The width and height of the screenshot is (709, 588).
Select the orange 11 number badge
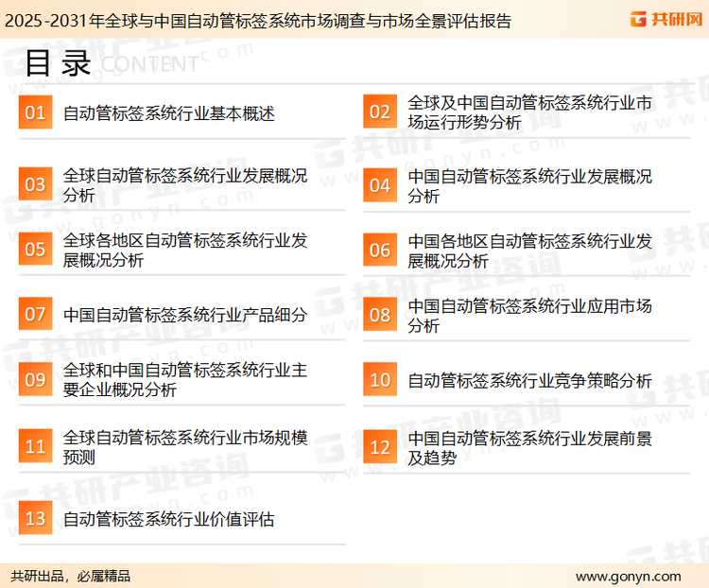pyautogui.click(x=35, y=446)
